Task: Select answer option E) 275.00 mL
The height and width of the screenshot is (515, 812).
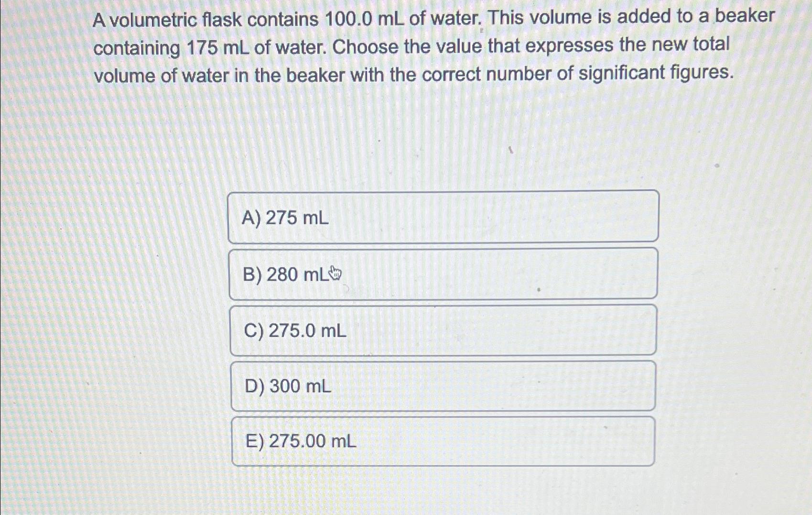Action: [x=444, y=442]
